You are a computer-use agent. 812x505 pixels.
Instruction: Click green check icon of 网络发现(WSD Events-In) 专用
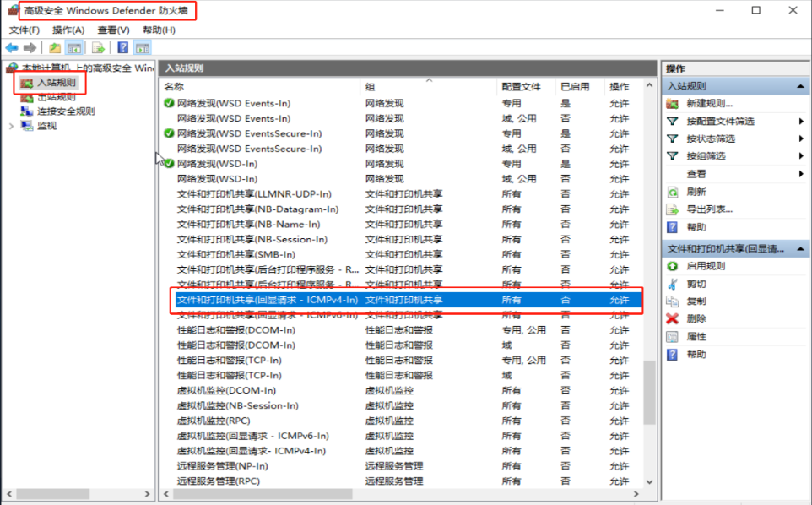click(169, 103)
